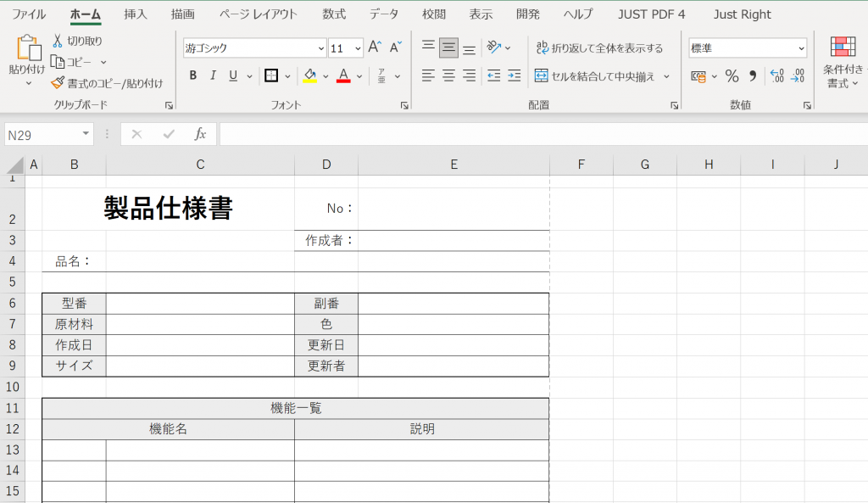Open the 数式 ribbon tab

pos(334,14)
